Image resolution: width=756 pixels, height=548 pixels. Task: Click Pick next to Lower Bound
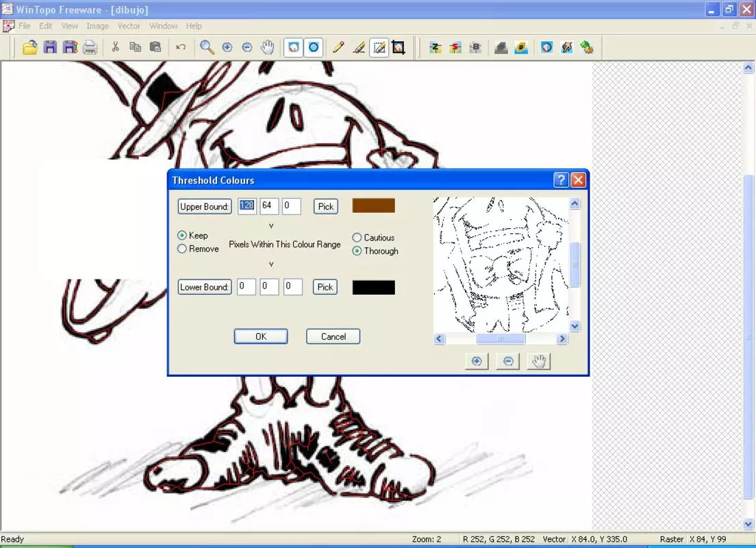(x=325, y=287)
